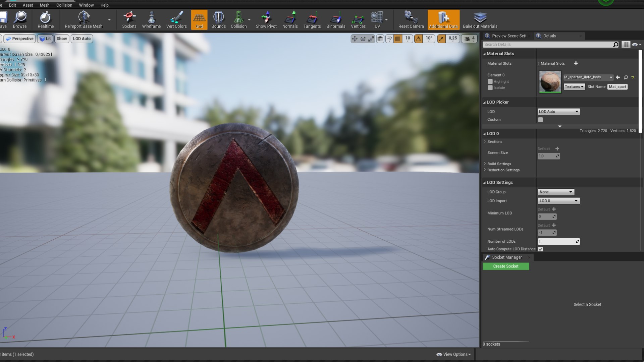Toggle Additional Data display
The width and height of the screenshot is (644, 362).
[x=443, y=19]
